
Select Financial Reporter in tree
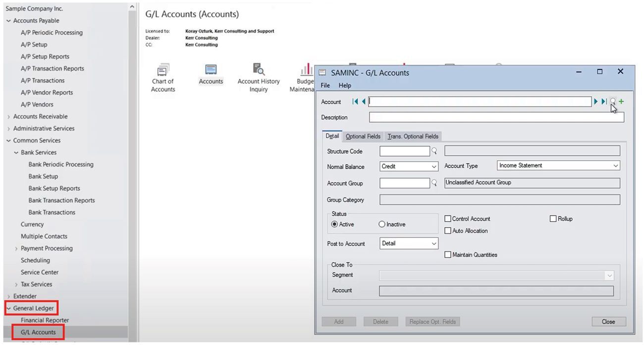tap(45, 320)
